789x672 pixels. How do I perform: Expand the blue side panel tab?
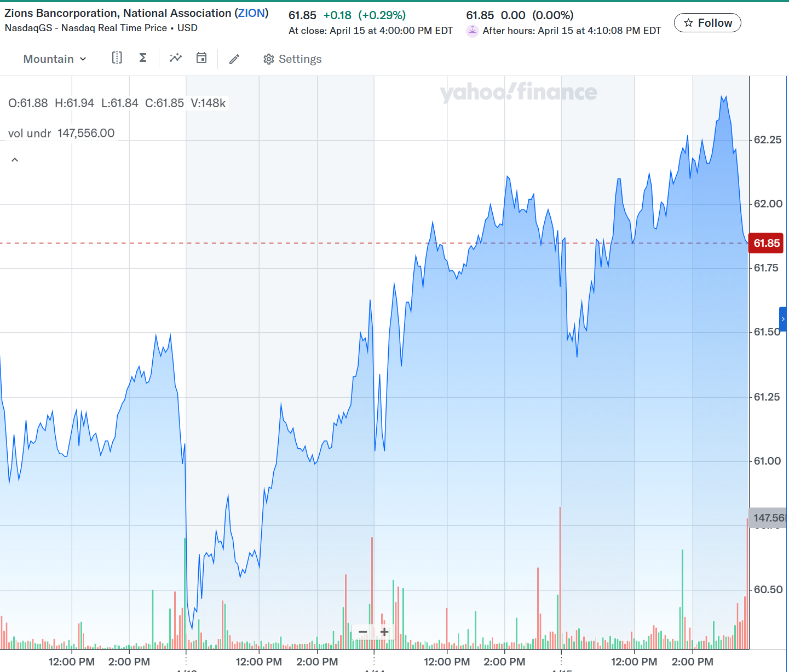click(x=784, y=319)
